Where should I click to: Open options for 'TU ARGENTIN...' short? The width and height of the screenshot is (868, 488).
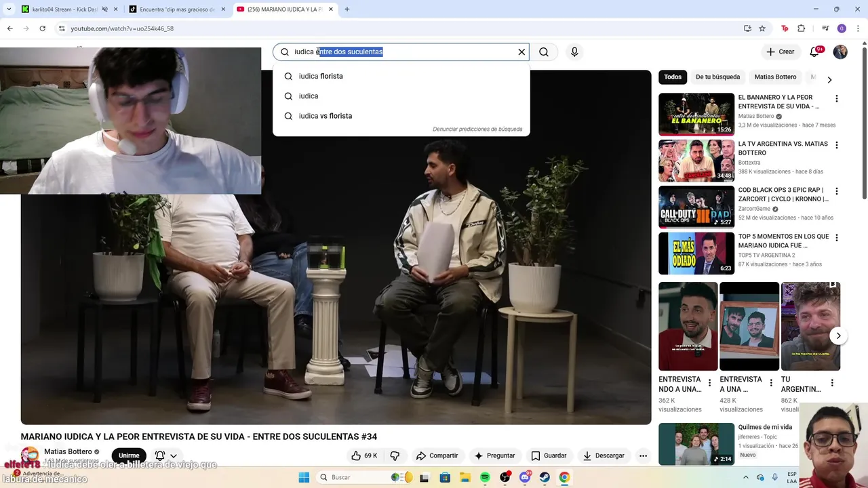(832, 383)
